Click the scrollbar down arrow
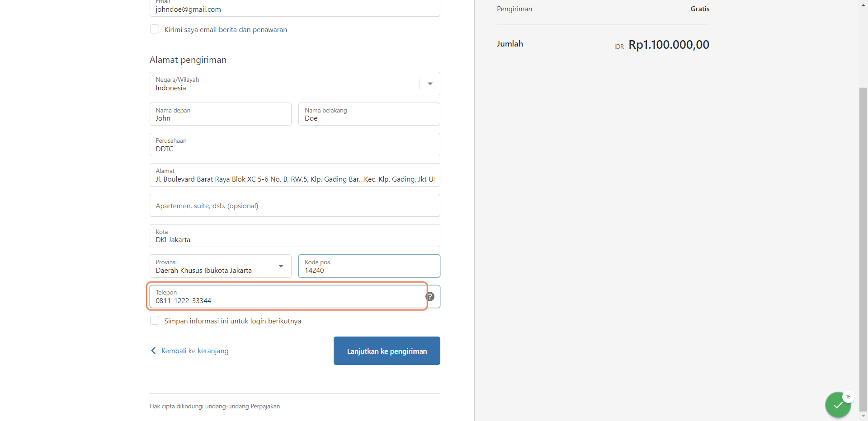 (863, 416)
